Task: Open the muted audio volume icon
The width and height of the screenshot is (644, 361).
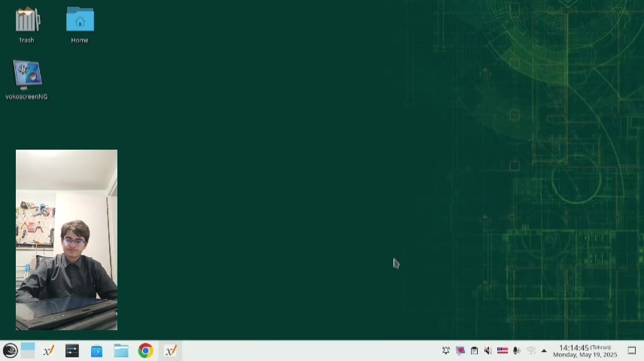Action: [x=488, y=350]
